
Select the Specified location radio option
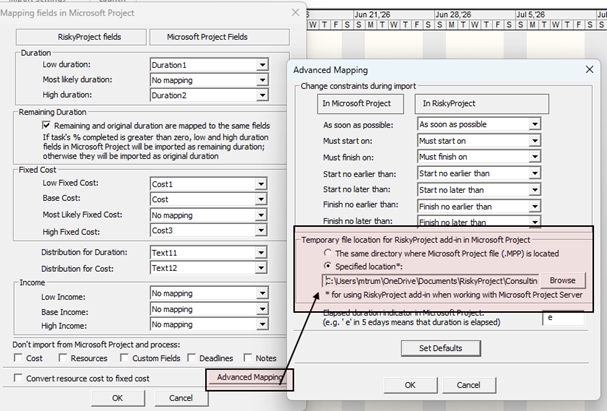328,266
